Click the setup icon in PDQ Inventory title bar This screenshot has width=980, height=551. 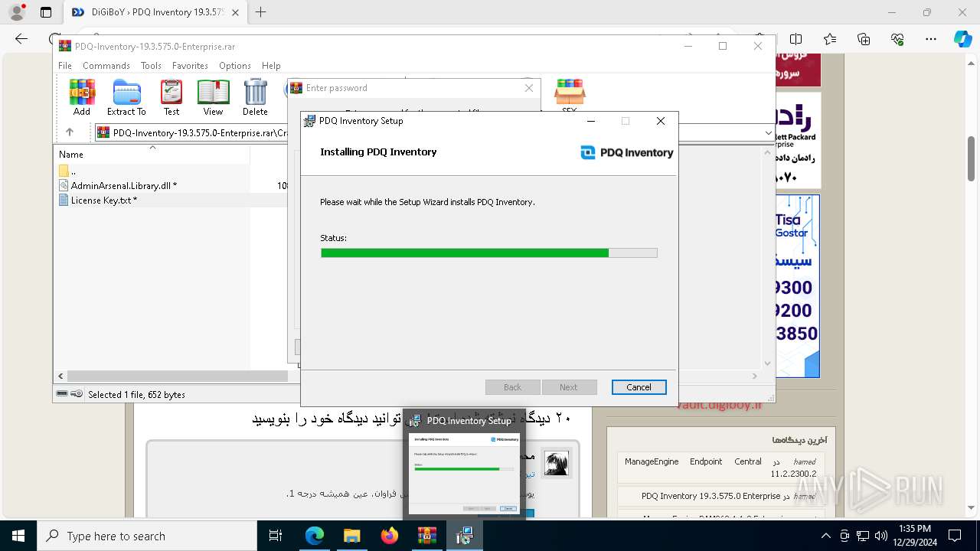(310, 121)
